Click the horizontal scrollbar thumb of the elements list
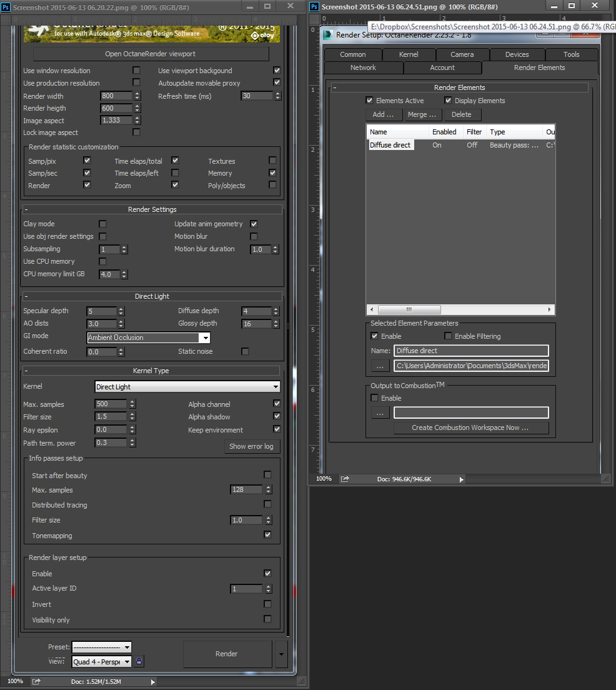This screenshot has height=690, width=616. pyautogui.click(x=409, y=309)
